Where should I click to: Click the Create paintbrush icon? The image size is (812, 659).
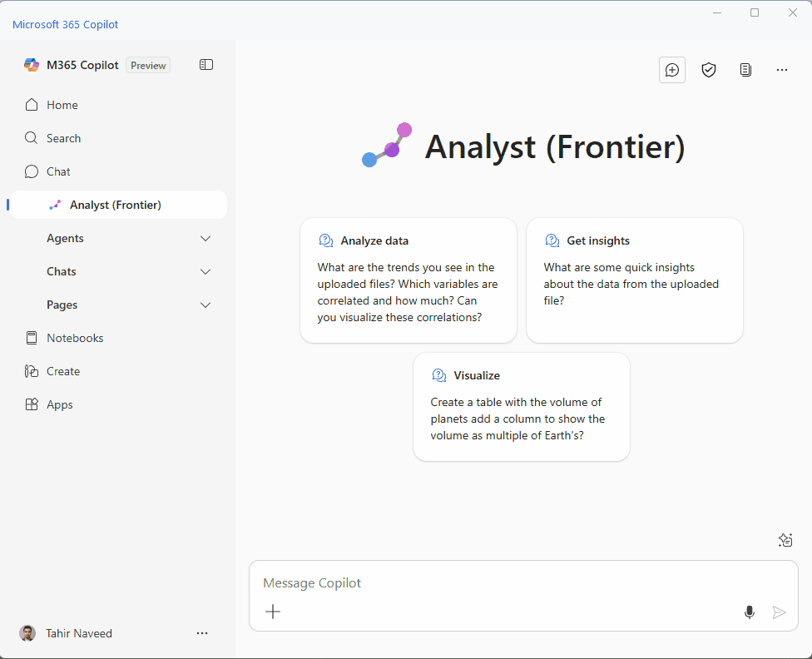click(32, 371)
